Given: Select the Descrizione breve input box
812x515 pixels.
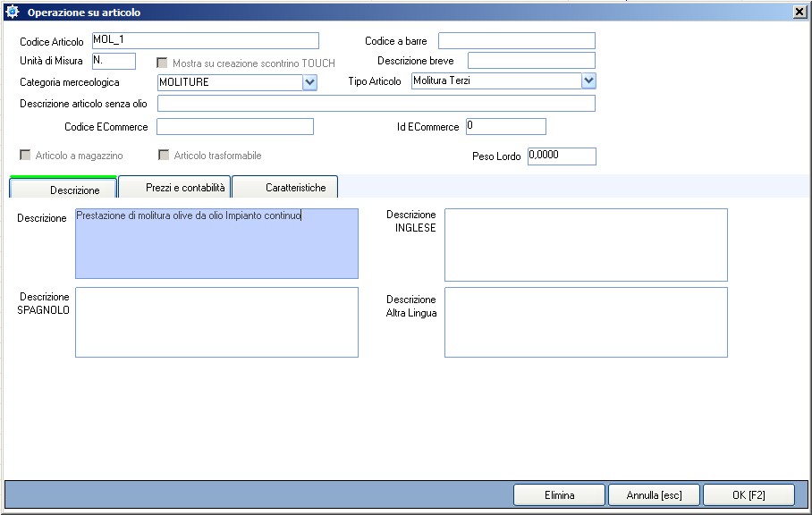Looking at the screenshot, I should 531,61.
